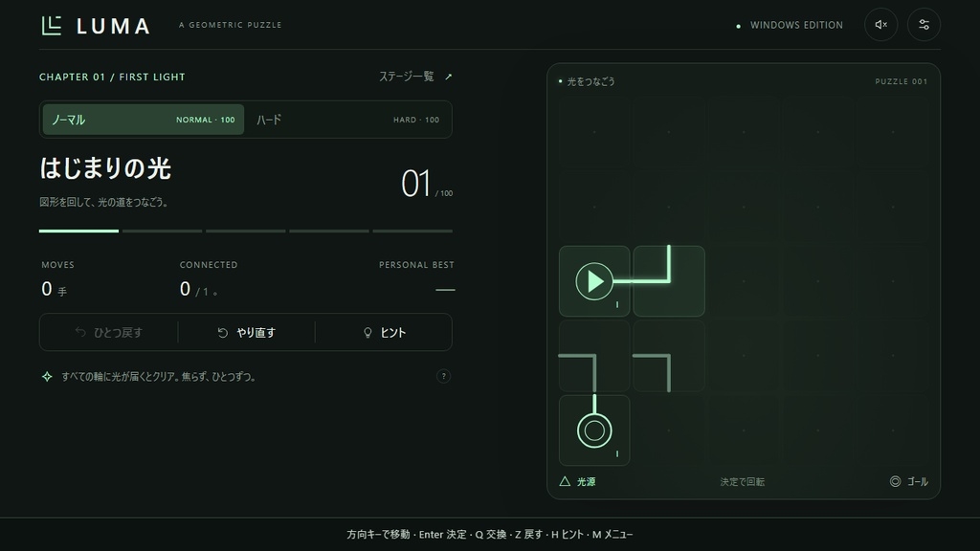Screen dimensions: 980x551
Task: Click the 決定で回転 instruction text
Action: pos(742,482)
